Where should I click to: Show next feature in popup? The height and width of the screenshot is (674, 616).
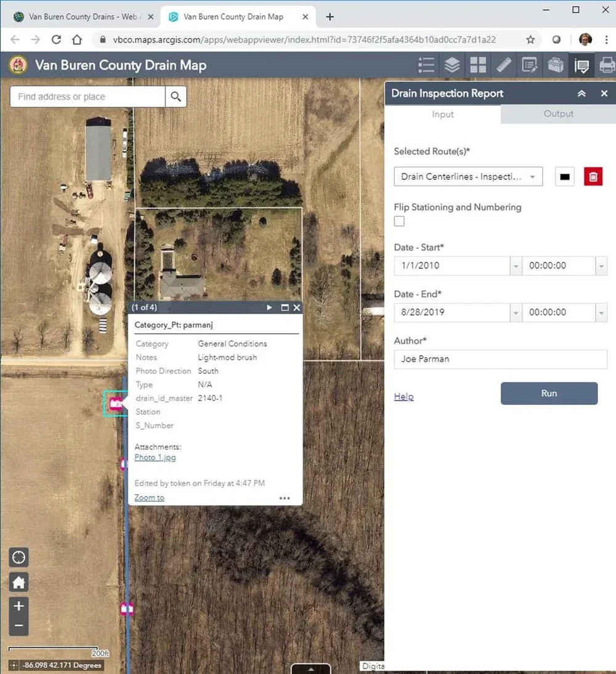(x=269, y=307)
